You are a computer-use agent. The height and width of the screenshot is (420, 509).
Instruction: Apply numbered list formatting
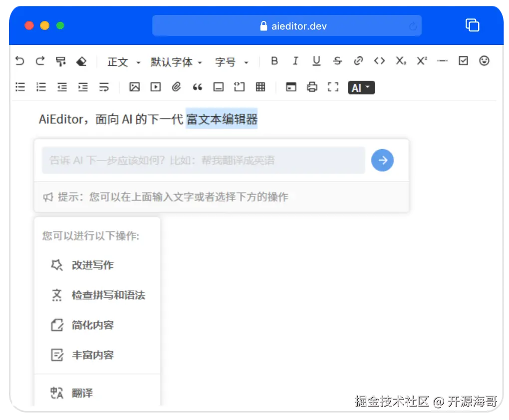point(41,87)
